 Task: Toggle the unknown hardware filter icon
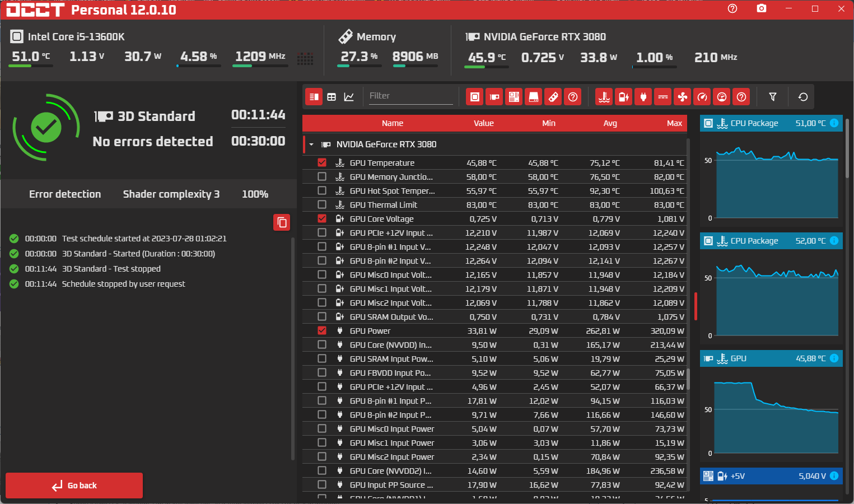573,97
